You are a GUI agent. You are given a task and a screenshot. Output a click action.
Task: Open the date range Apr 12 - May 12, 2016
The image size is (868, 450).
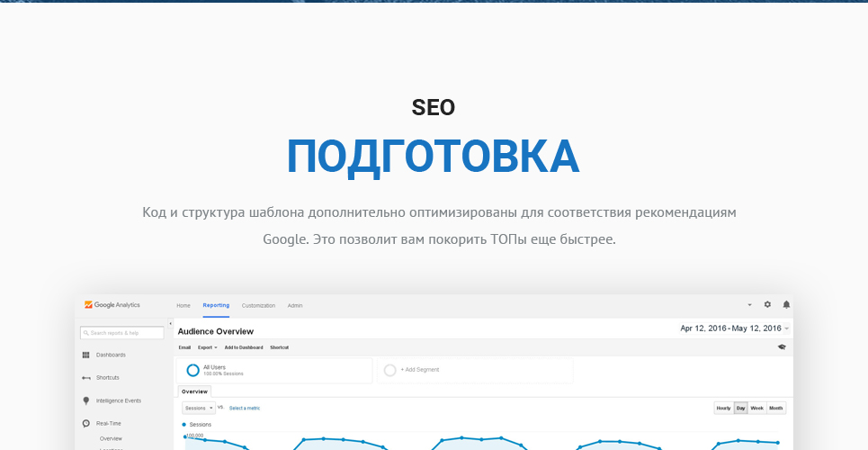(x=735, y=328)
